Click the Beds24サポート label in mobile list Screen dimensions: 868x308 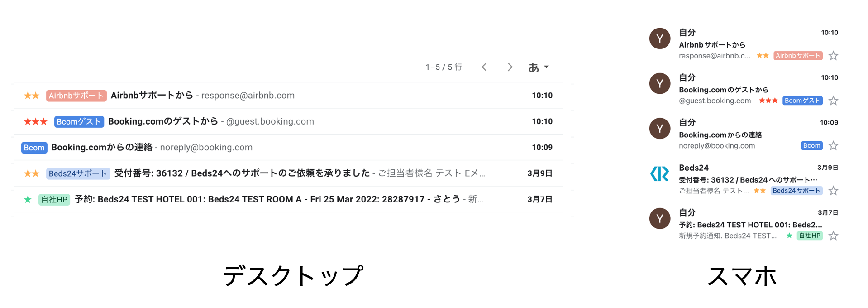coord(796,191)
